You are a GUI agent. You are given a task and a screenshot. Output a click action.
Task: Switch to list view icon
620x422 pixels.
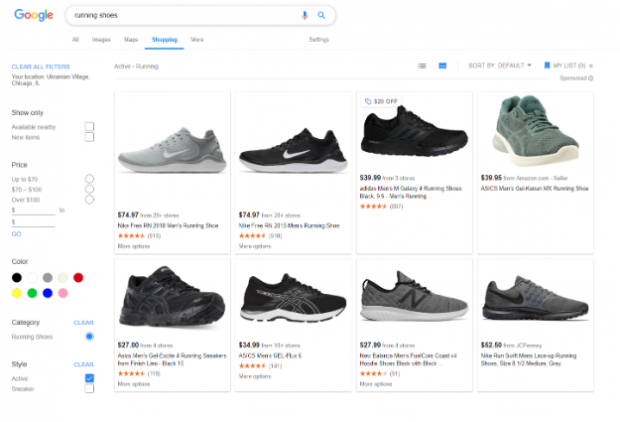[422, 66]
